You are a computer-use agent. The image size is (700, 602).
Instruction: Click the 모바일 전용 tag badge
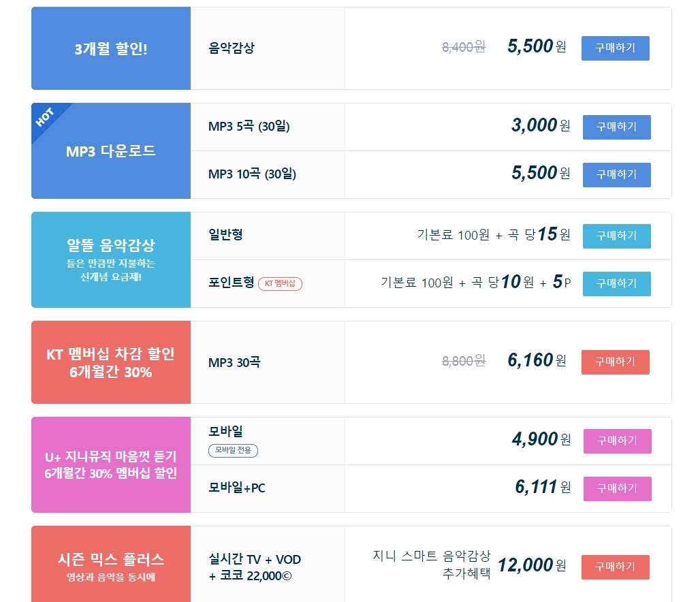point(233,450)
